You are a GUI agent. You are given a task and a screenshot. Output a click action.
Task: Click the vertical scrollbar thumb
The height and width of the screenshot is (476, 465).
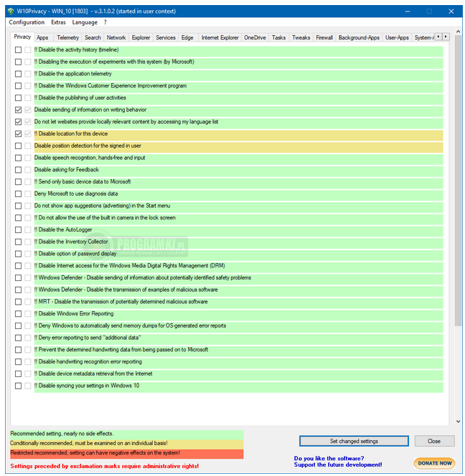458,181
